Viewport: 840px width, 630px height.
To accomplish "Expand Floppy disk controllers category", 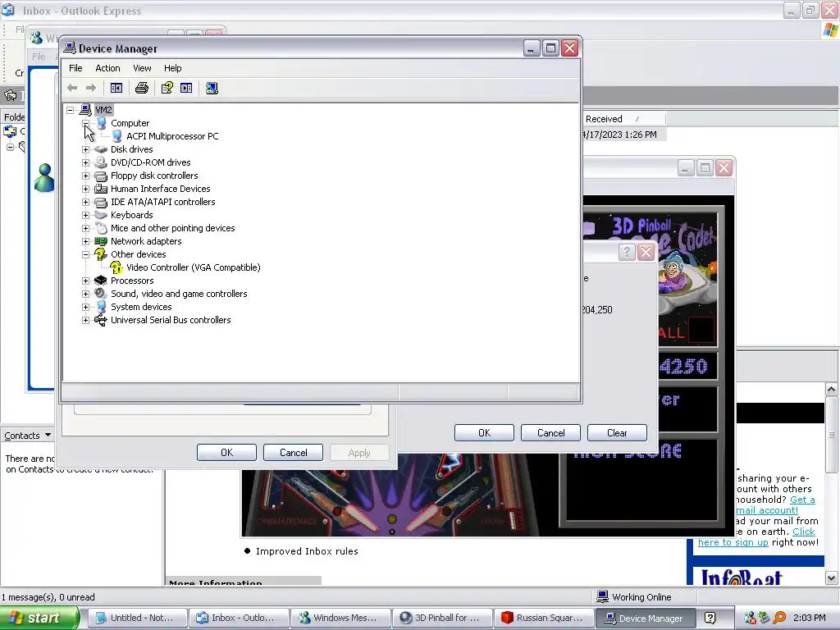I will point(85,176).
